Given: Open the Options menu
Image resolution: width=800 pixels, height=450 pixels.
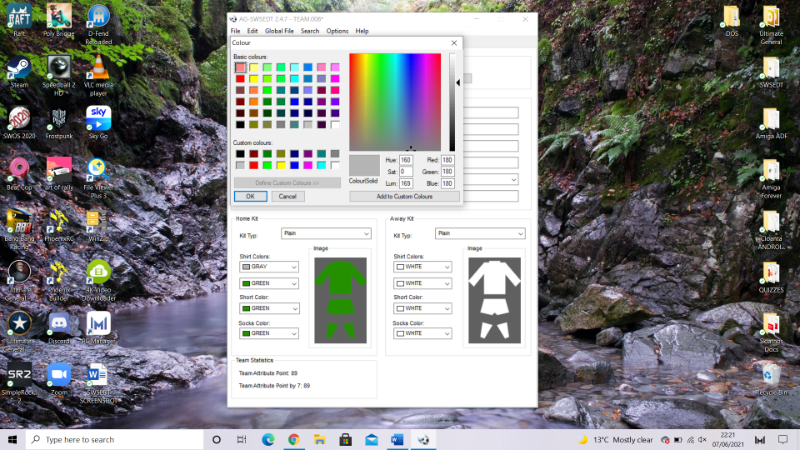Looking at the screenshot, I should pos(337,31).
